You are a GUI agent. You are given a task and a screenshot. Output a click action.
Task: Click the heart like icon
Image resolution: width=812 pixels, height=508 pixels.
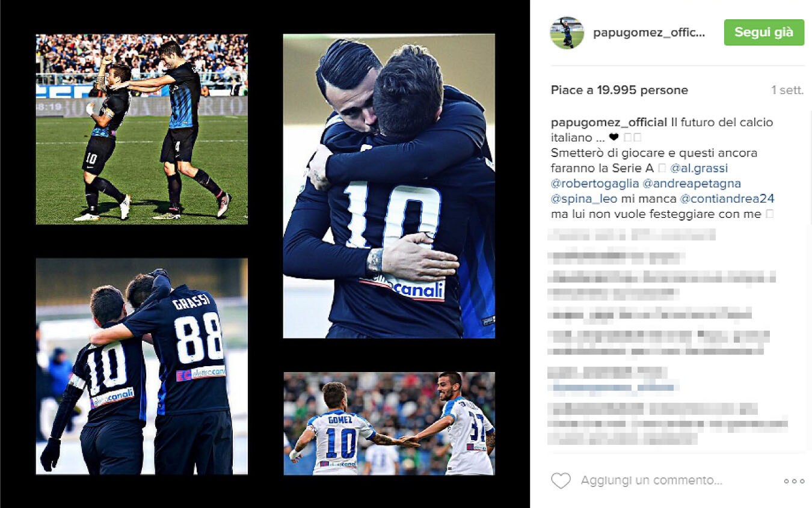coord(561,481)
